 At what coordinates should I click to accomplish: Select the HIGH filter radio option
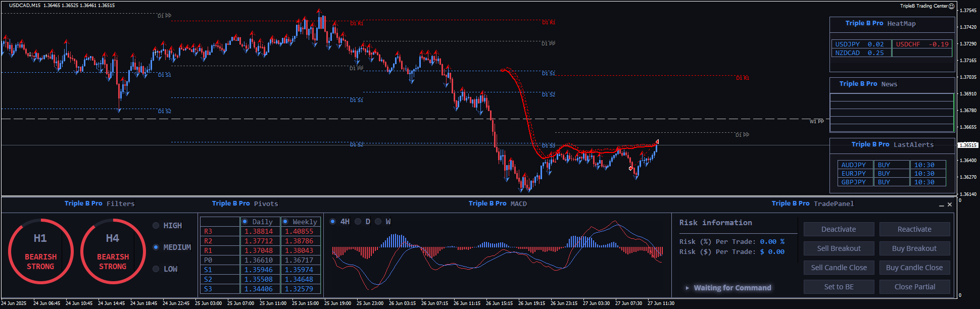coord(156,226)
